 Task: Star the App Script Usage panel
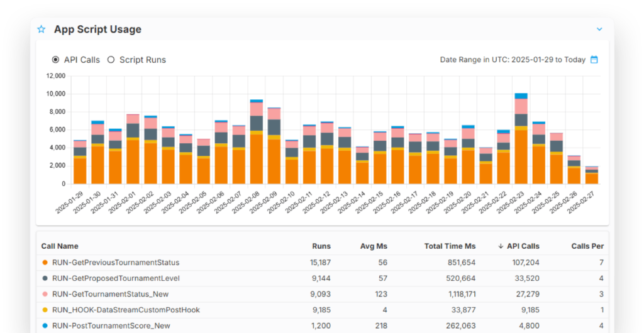point(41,29)
